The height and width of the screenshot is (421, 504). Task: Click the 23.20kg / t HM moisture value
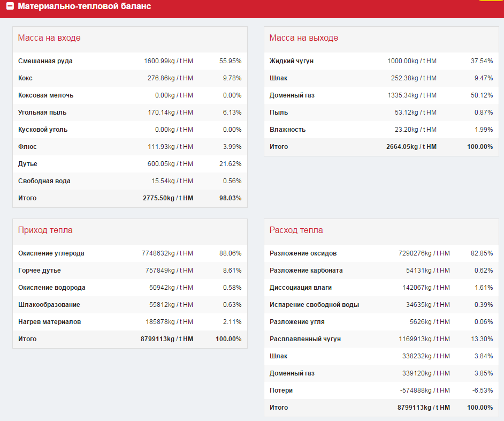(x=416, y=130)
